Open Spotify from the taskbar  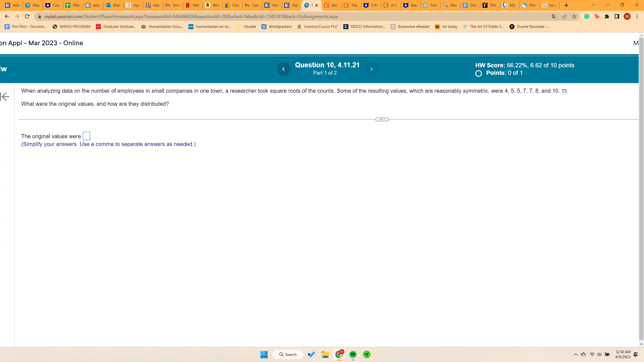[353, 354]
